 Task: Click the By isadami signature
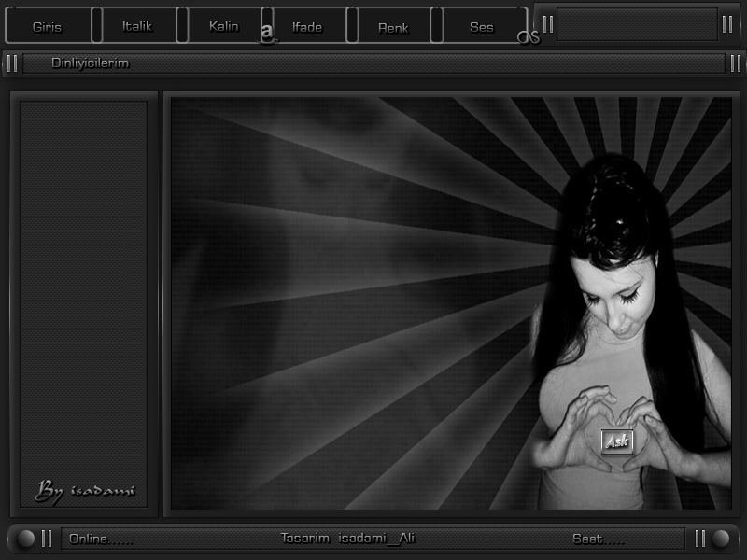85,492
